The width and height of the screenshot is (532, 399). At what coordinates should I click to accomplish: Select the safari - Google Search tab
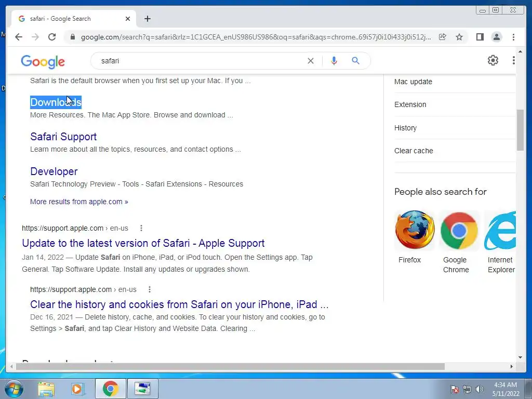73,19
